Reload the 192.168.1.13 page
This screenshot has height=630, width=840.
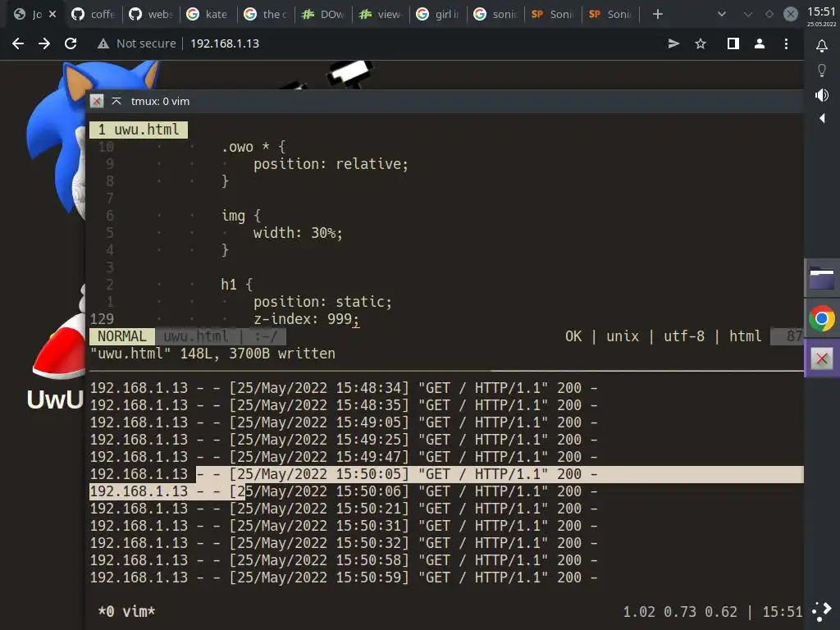tap(71, 43)
